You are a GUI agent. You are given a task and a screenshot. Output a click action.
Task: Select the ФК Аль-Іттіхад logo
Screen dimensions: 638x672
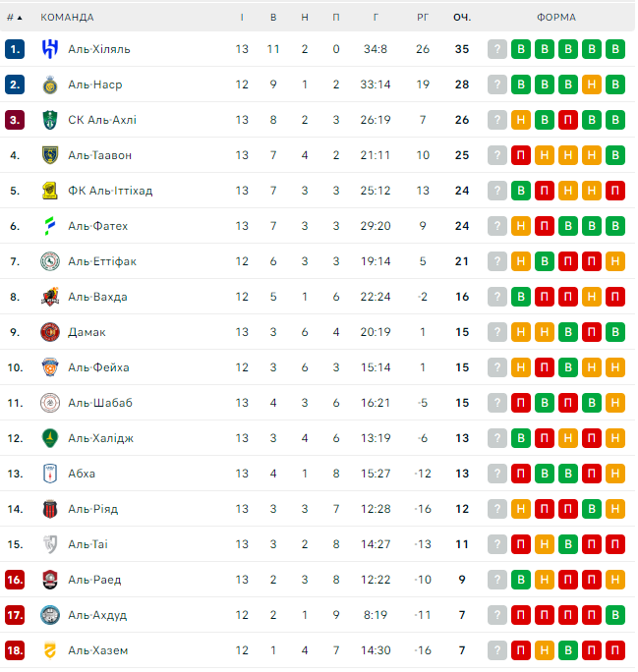[50, 191]
